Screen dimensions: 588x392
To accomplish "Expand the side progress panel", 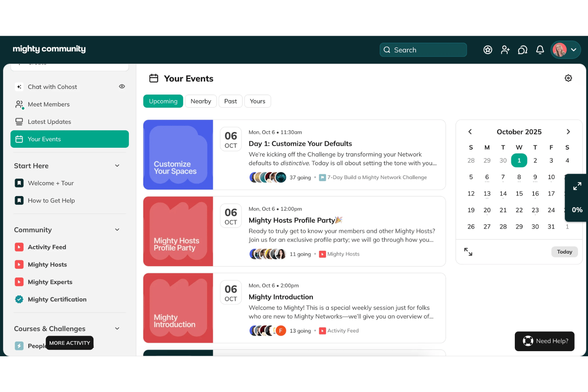I will click(577, 186).
